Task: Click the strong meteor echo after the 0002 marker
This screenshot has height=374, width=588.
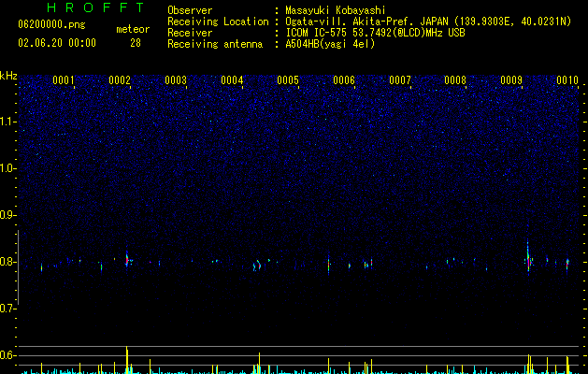Action: 127,259
